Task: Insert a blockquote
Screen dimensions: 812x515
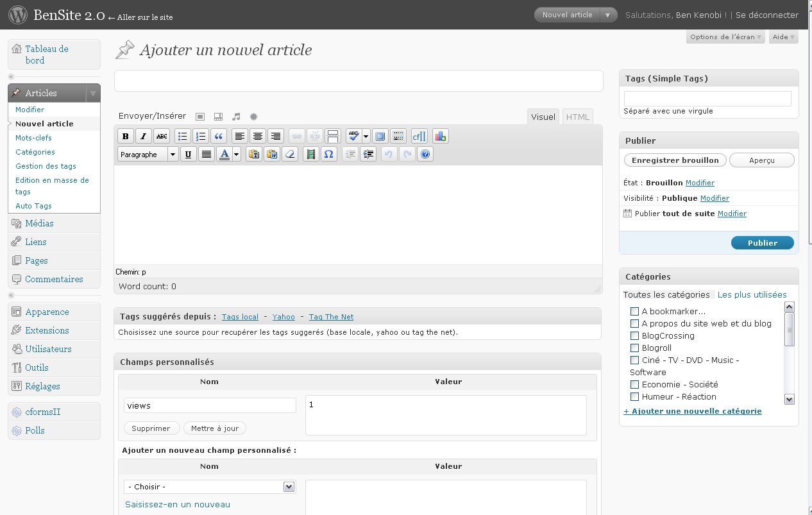Action: [x=219, y=136]
